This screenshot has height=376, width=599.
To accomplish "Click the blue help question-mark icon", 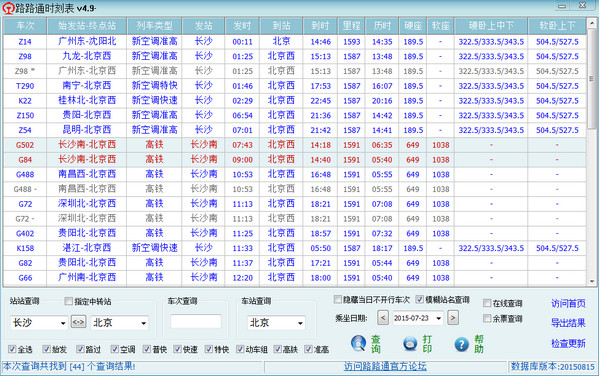I will (461, 344).
